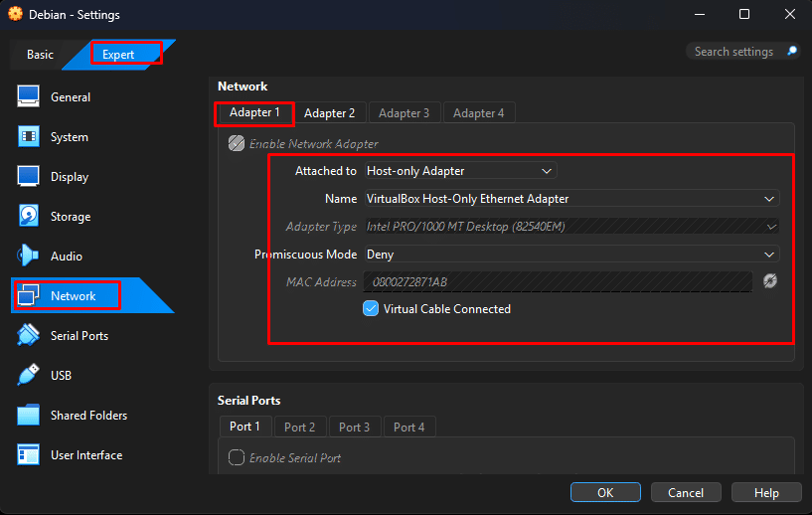This screenshot has width=812, height=515.
Task: Select the Port 1 tab
Action: coord(244,427)
